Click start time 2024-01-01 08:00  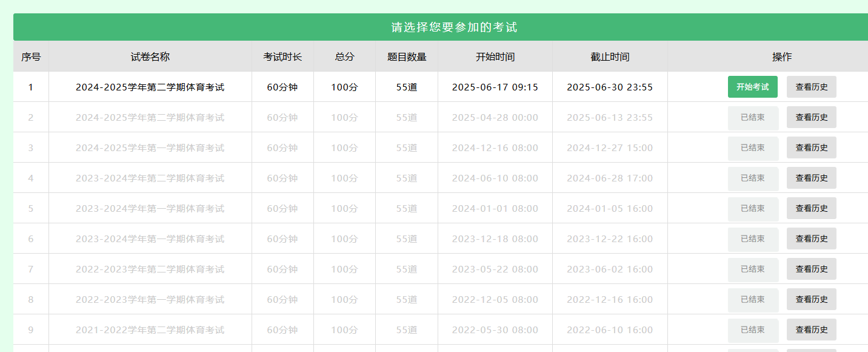(x=495, y=209)
